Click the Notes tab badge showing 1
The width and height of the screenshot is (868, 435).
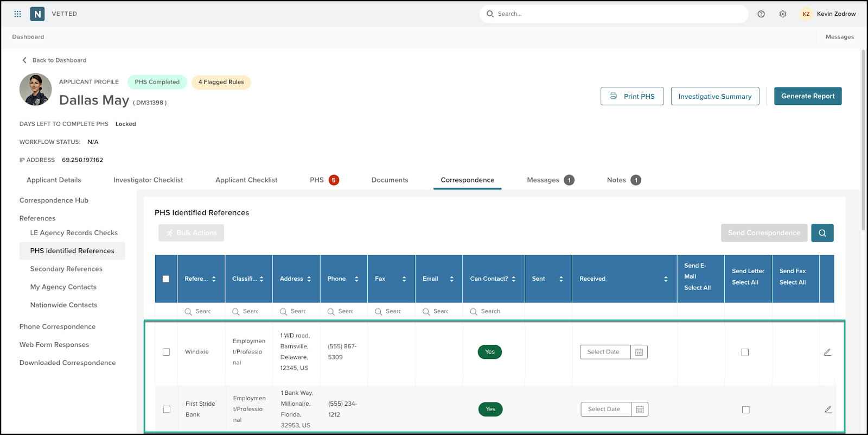[636, 180]
